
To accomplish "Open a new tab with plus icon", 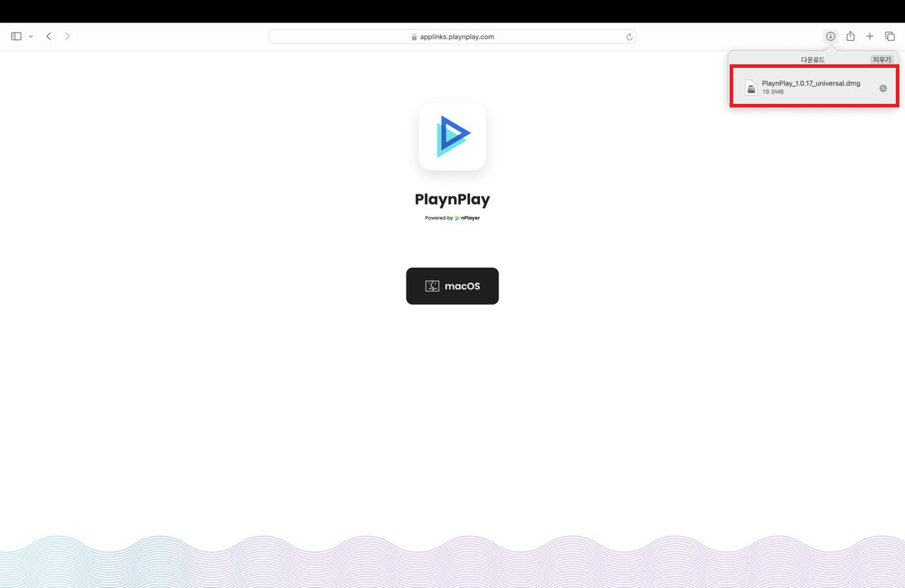I will 870,36.
